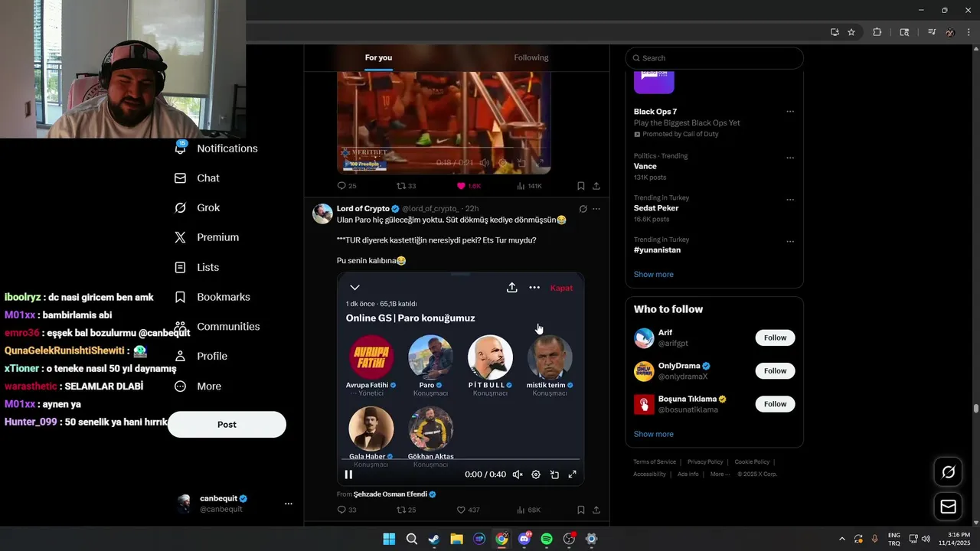Bookmark the post beside 68K views
Viewport: 980px width, 551px height.
581,510
